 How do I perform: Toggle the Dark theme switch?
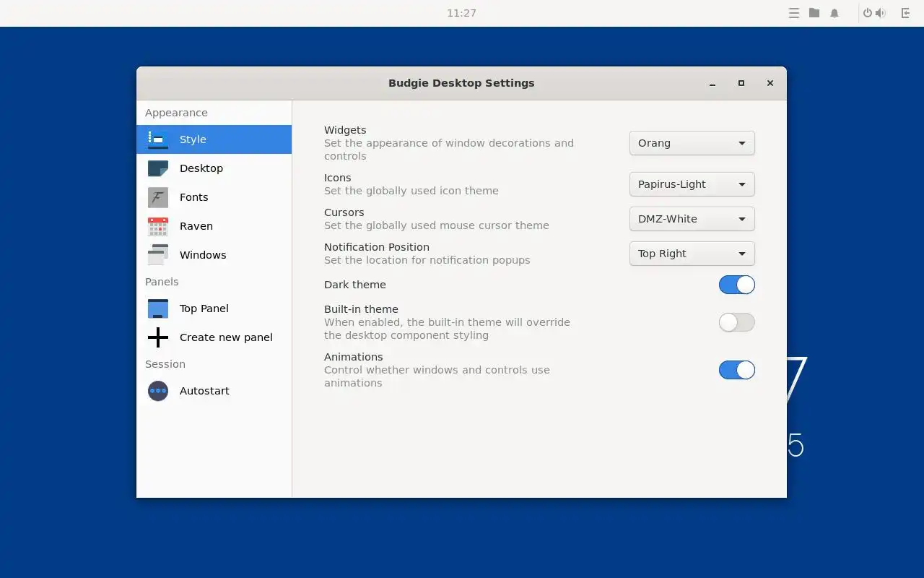click(737, 285)
